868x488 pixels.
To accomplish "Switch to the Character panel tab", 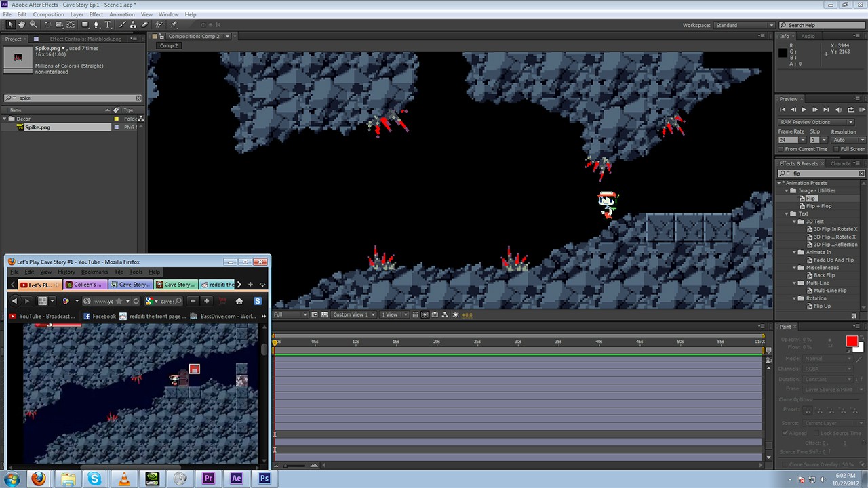I will 841,163.
